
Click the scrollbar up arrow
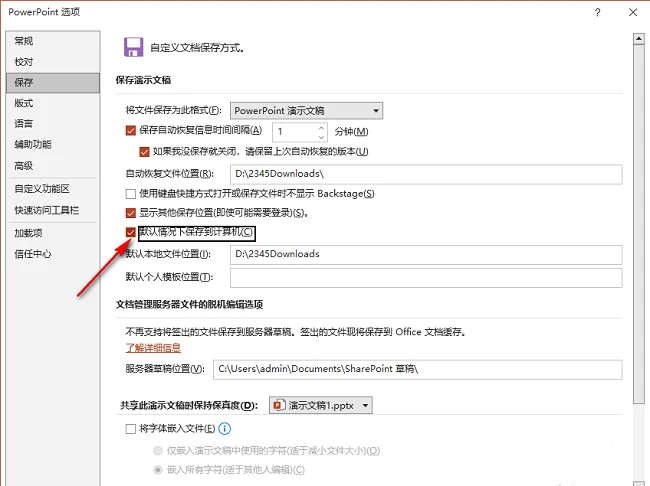[638, 39]
